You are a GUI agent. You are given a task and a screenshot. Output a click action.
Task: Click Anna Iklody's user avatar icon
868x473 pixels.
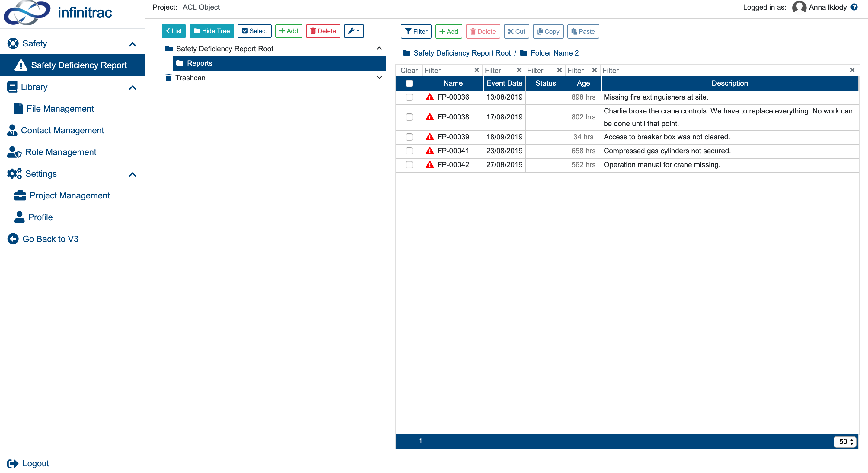point(799,7)
